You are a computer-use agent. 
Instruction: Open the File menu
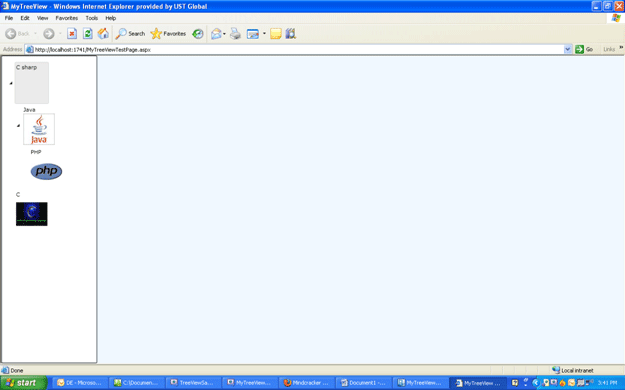click(x=9, y=18)
